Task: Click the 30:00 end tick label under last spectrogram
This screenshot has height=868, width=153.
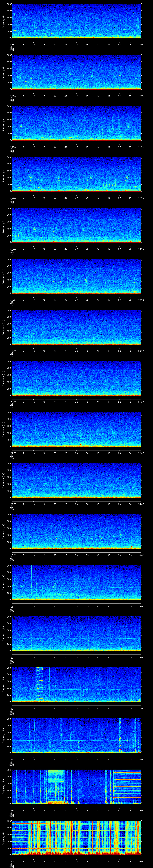Action: click(x=141, y=861)
